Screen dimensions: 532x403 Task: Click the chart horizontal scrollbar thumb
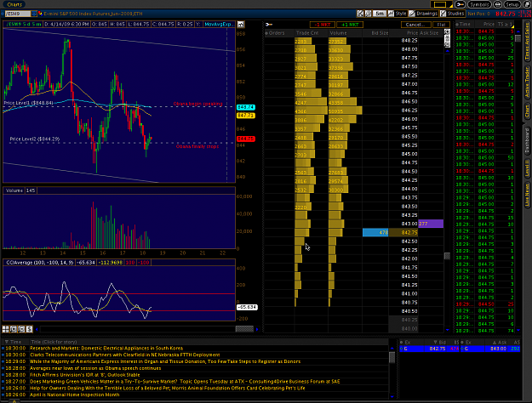click(x=244, y=329)
